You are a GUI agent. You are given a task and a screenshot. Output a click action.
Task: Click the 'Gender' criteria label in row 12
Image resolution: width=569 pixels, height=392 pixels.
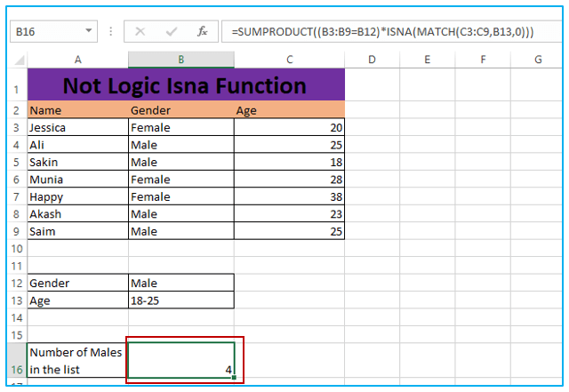[x=77, y=283]
